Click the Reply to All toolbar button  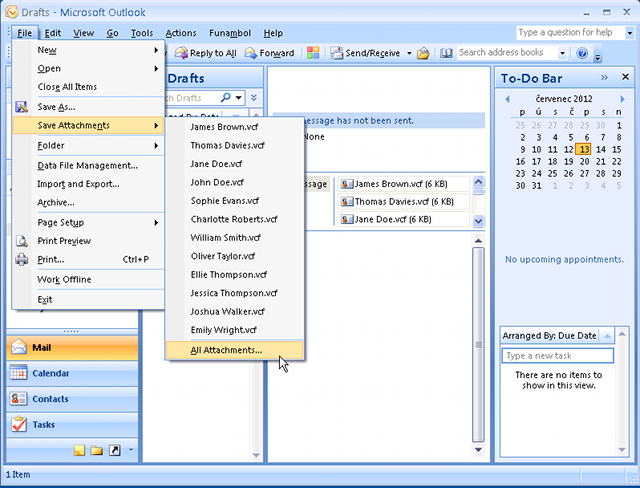205,53
